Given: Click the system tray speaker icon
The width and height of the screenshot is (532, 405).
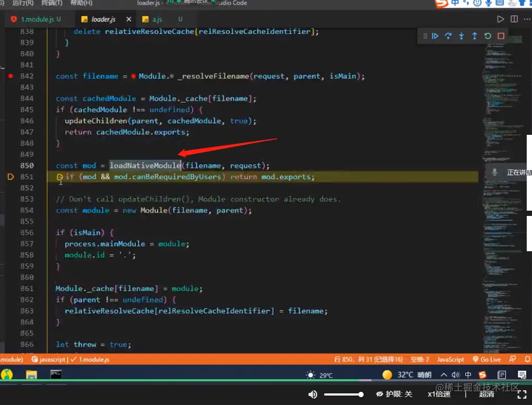Looking at the screenshot, I should (x=455, y=375).
